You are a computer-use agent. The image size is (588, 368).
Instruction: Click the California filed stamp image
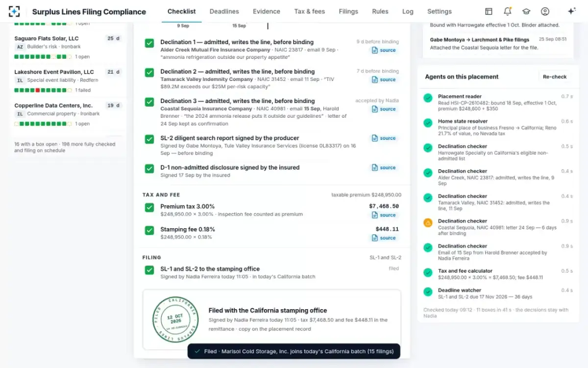click(176, 319)
